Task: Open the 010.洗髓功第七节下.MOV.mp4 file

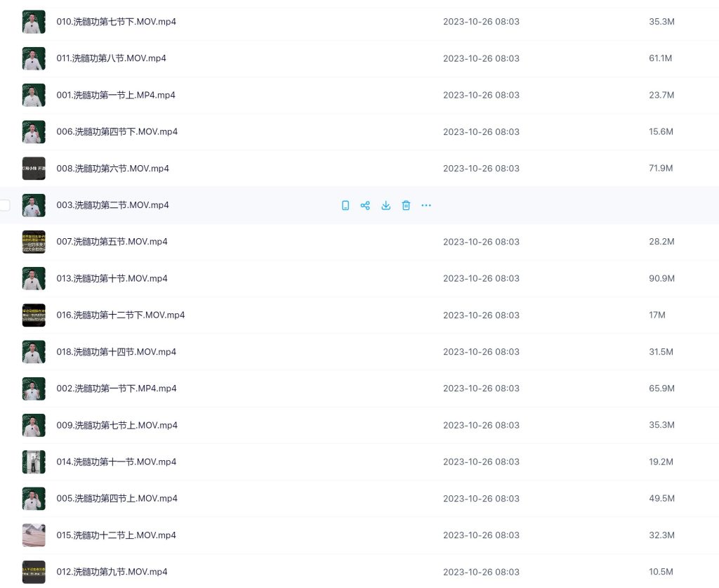Action: [116, 22]
